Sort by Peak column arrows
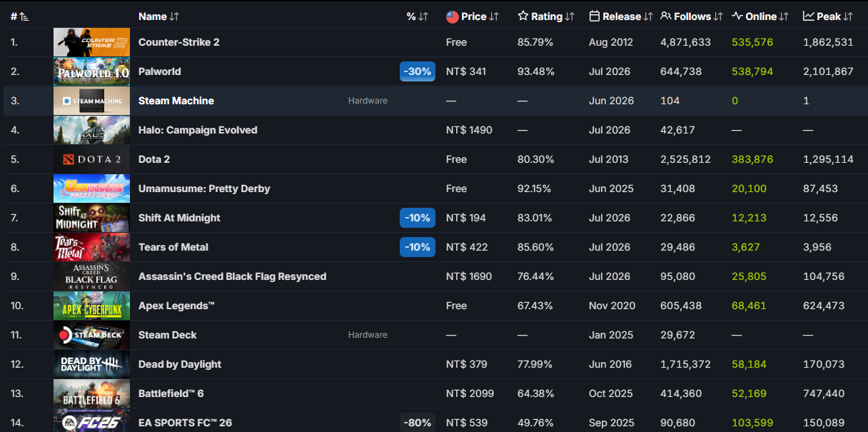The width and height of the screenshot is (868, 432). (x=848, y=16)
